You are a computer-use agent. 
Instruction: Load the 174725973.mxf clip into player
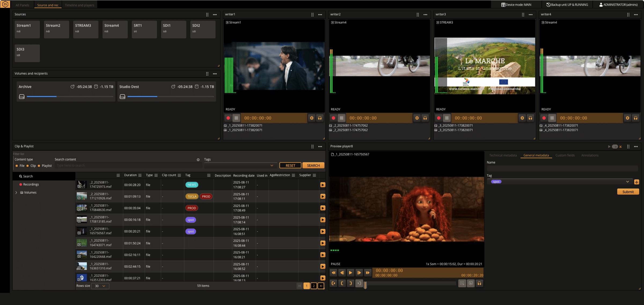pyautogui.click(x=323, y=185)
